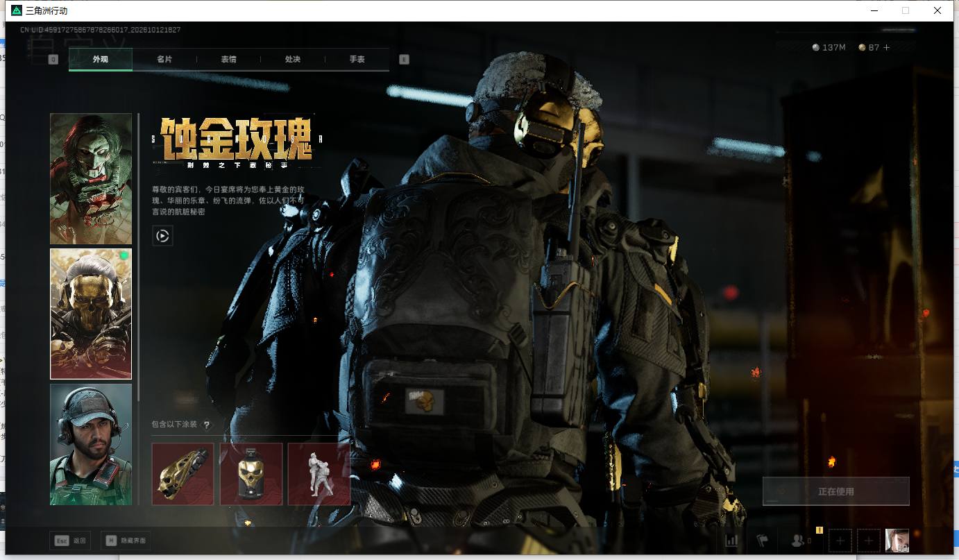Go to the 处决 tab
Screen dimensions: 959x560
tap(293, 60)
